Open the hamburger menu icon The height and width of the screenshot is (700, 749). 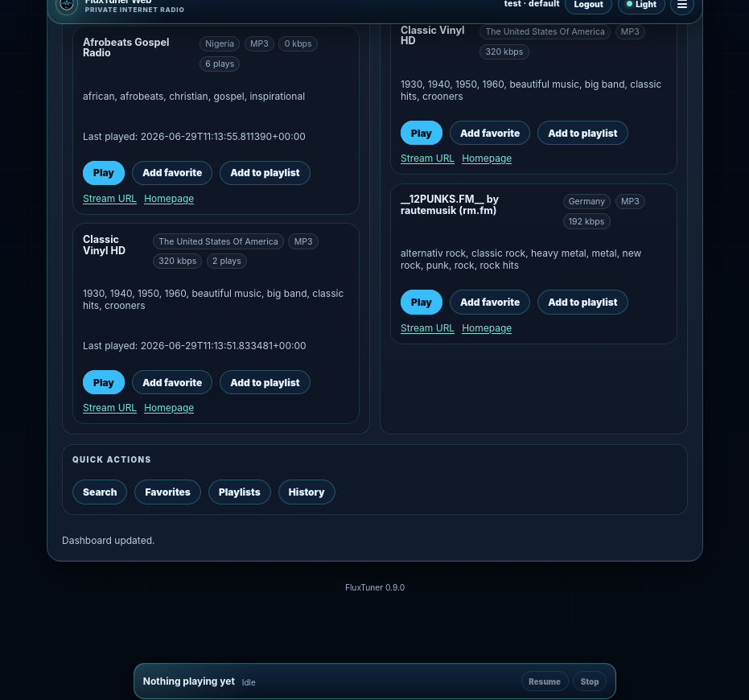[681, 5]
